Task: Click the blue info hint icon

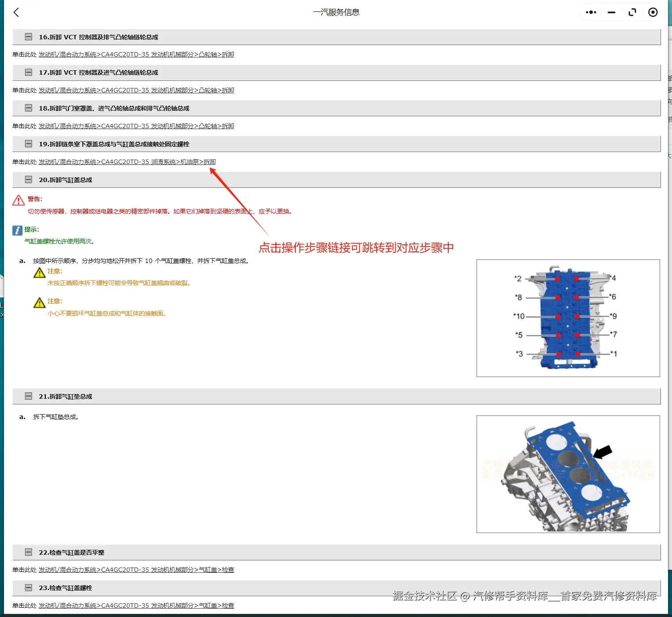Action: [17, 230]
